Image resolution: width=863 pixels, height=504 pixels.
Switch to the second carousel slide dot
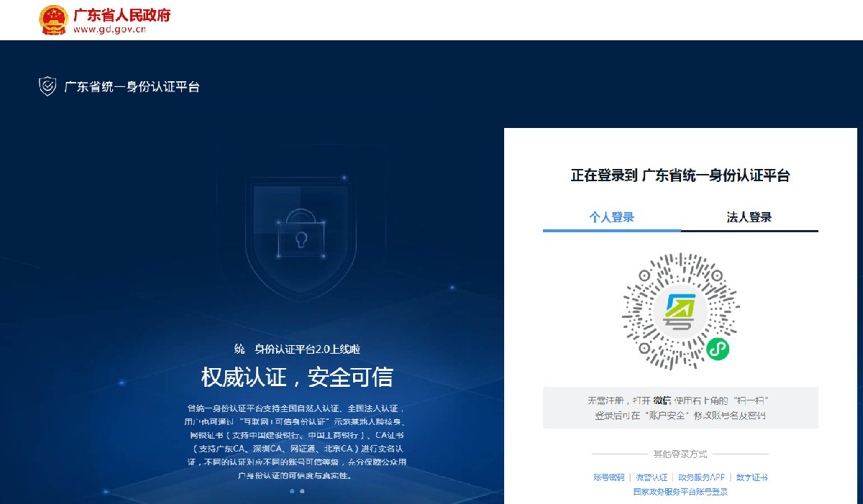302,491
